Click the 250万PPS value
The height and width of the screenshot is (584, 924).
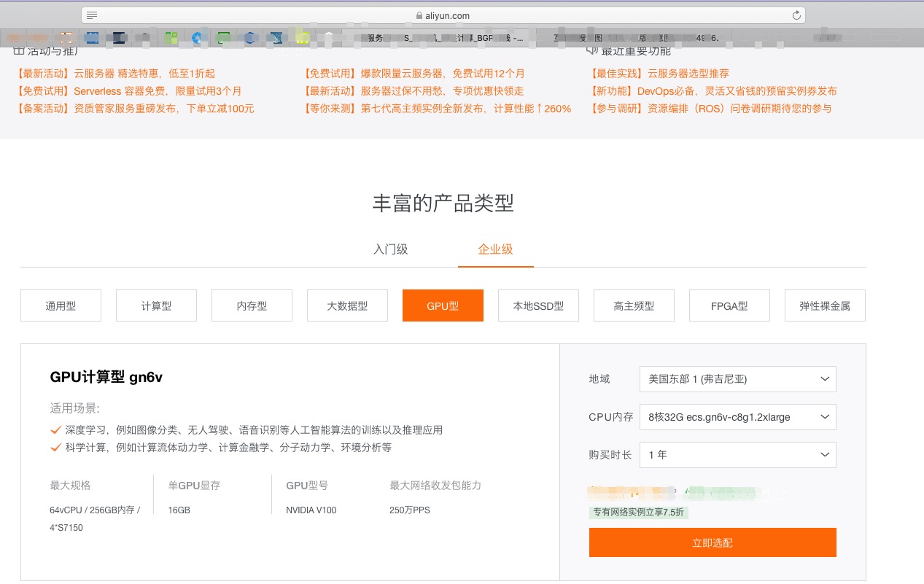click(410, 510)
